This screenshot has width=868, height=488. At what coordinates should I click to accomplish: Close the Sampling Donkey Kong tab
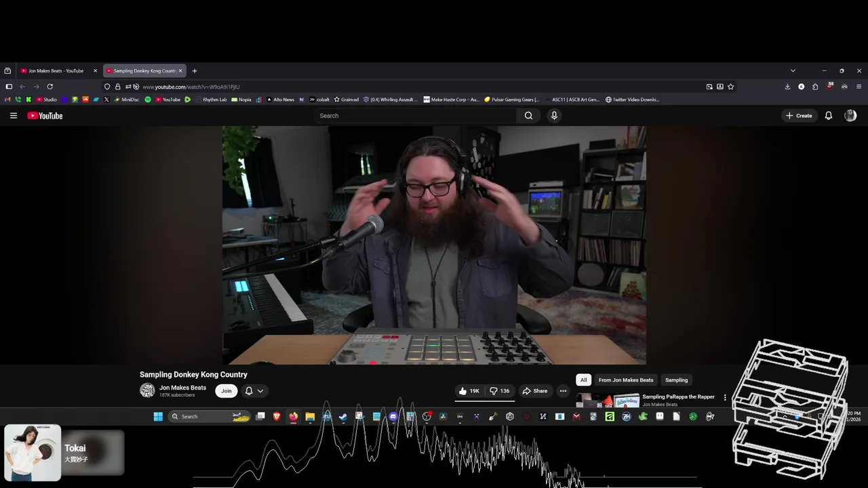pos(180,70)
